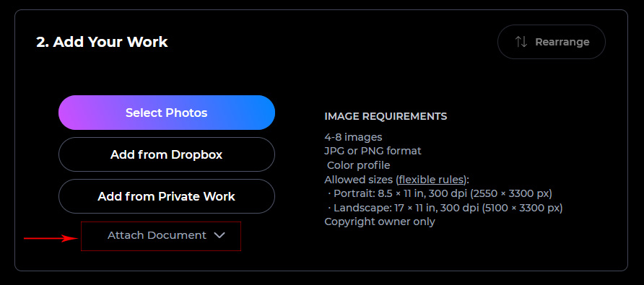This screenshot has width=644, height=285.
Task: Choose Add from Dropbox
Action: click(x=166, y=154)
